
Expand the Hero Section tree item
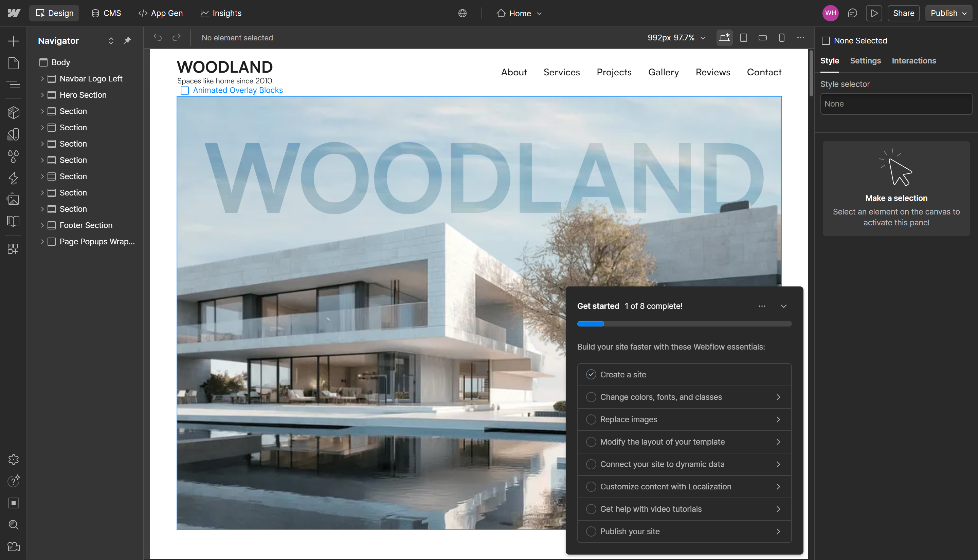click(x=42, y=95)
